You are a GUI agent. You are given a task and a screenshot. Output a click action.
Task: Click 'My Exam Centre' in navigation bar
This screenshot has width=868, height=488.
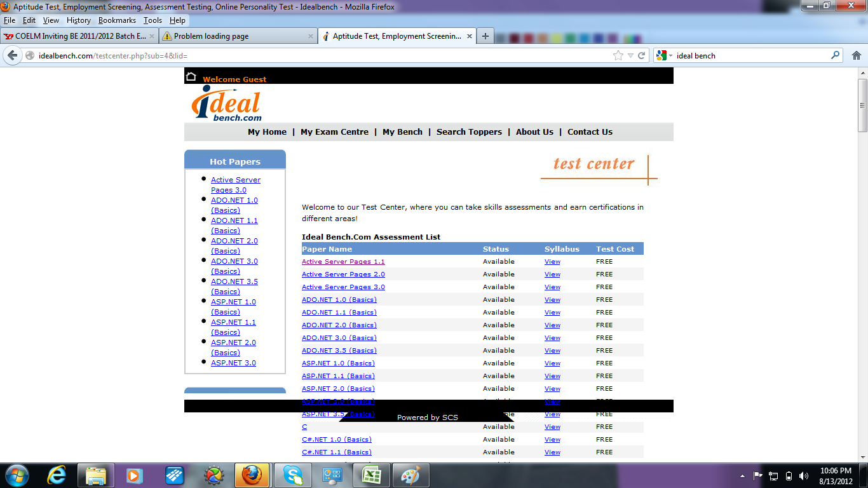(334, 132)
